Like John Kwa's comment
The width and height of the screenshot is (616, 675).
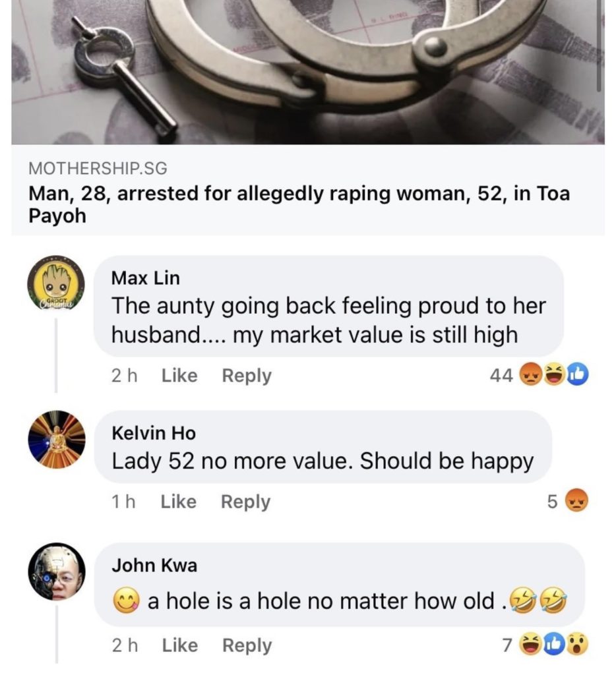pyautogui.click(x=179, y=645)
